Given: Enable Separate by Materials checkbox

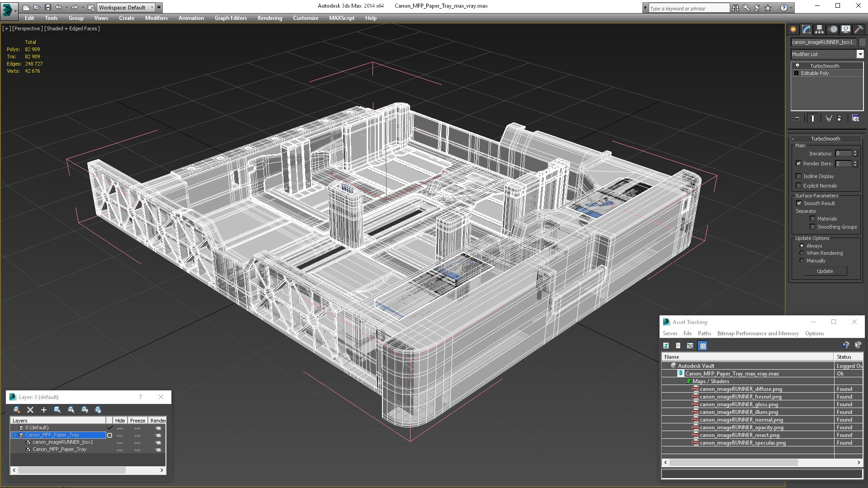Looking at the screenshot, I should pyautogui.click(x=812, y=219).
